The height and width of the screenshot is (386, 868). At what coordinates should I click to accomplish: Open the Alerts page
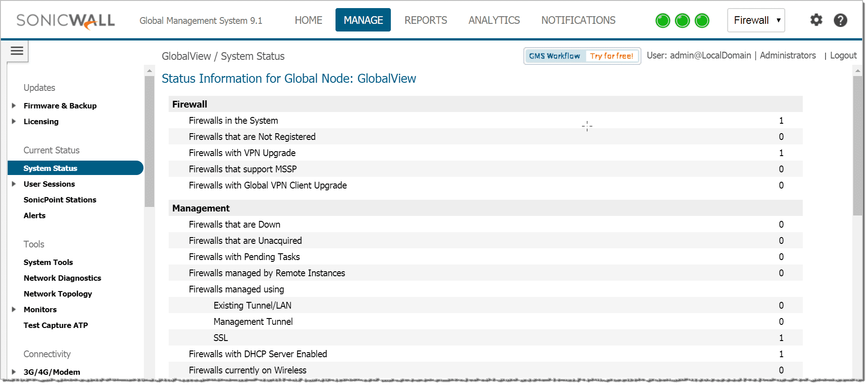35,215
